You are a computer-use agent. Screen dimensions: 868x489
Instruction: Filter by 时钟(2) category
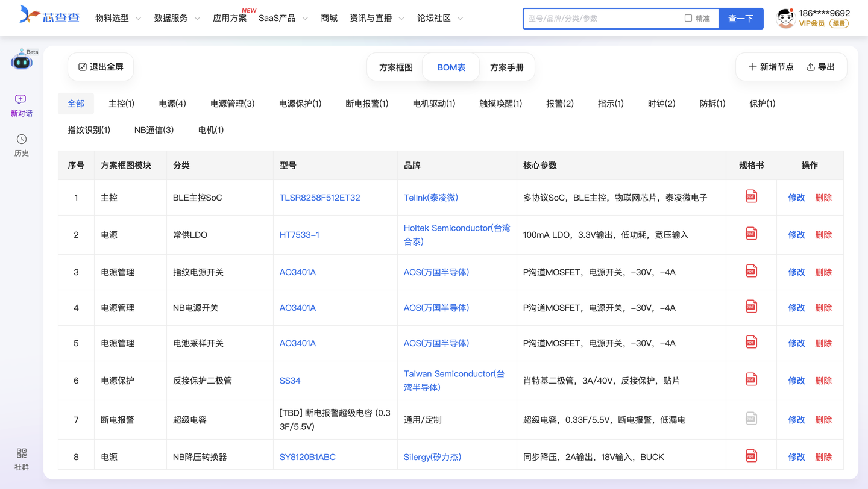click(661, 104)
